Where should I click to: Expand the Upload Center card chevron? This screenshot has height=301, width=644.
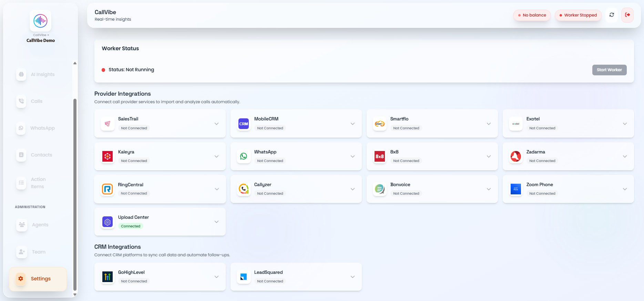[x=216, y=222]
